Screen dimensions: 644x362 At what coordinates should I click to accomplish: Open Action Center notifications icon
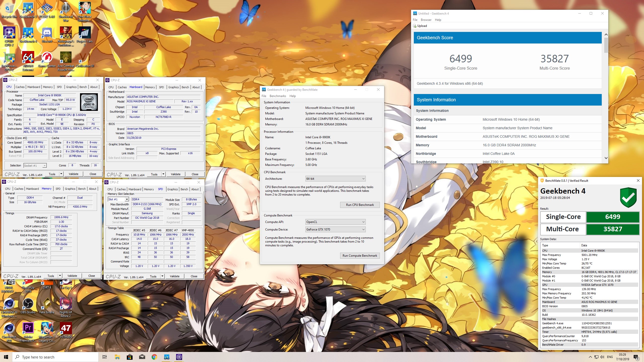click(636, 357)
